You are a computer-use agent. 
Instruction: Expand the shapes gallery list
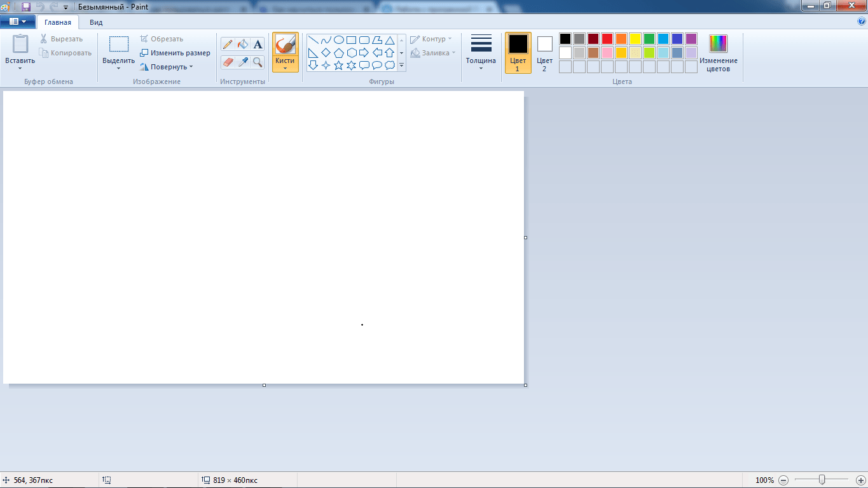point(401,65)
